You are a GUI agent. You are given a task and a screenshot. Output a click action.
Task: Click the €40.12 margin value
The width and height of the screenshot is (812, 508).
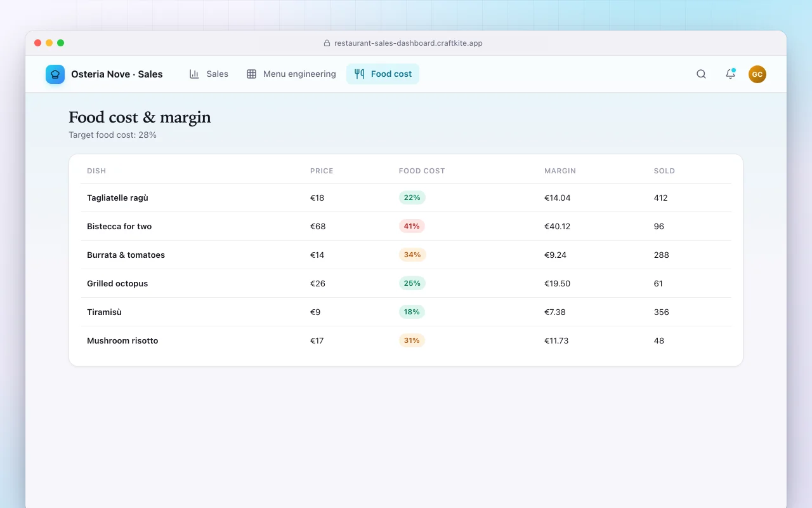558,226
